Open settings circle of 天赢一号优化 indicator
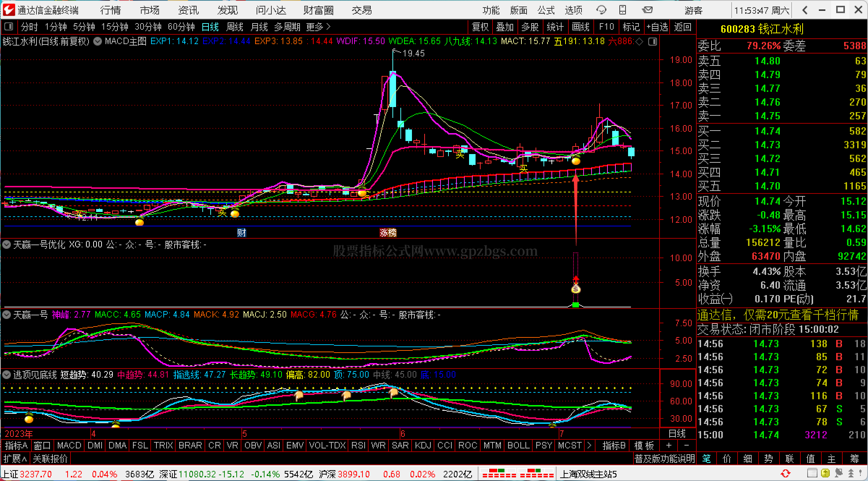This screenshot has width=868, height=481. pyautogui.click(x=7, y=245)
